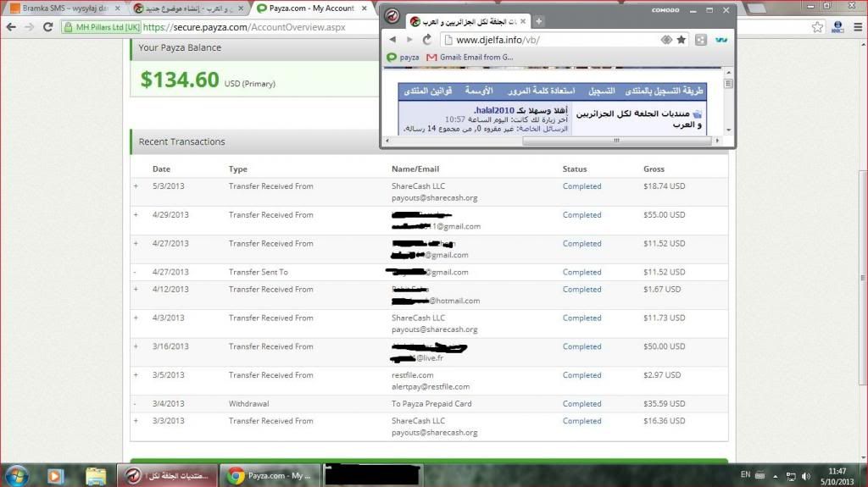Launch Windows Media Player from taskbar

[x=55, y=475]
